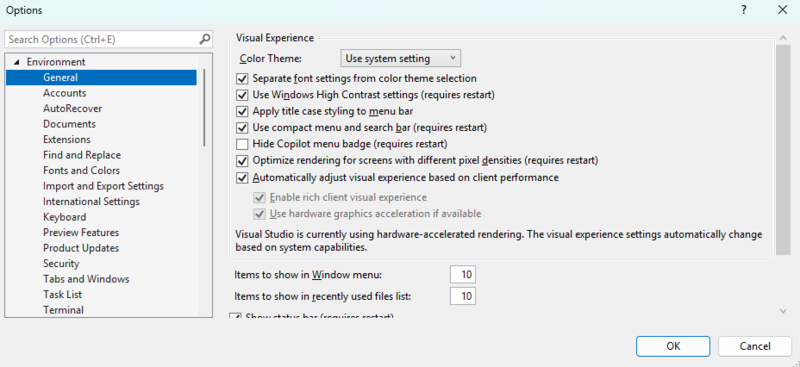
Task: Open Task List options
Action: coord(63,295)
